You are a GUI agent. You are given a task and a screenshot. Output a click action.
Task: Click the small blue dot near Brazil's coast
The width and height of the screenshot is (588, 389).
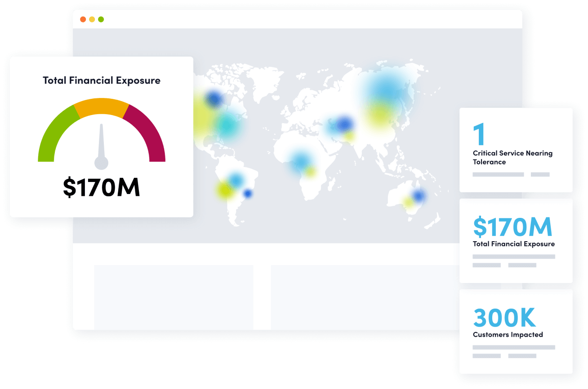(248, 194)
